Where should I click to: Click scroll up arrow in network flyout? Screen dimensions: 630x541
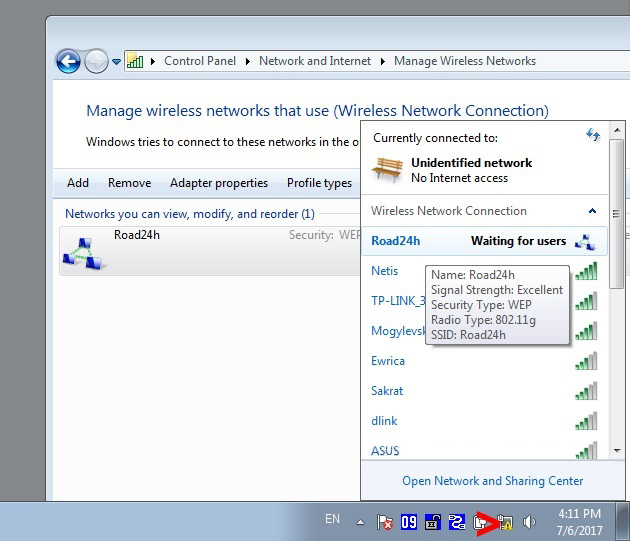click(x=617, y=130)
